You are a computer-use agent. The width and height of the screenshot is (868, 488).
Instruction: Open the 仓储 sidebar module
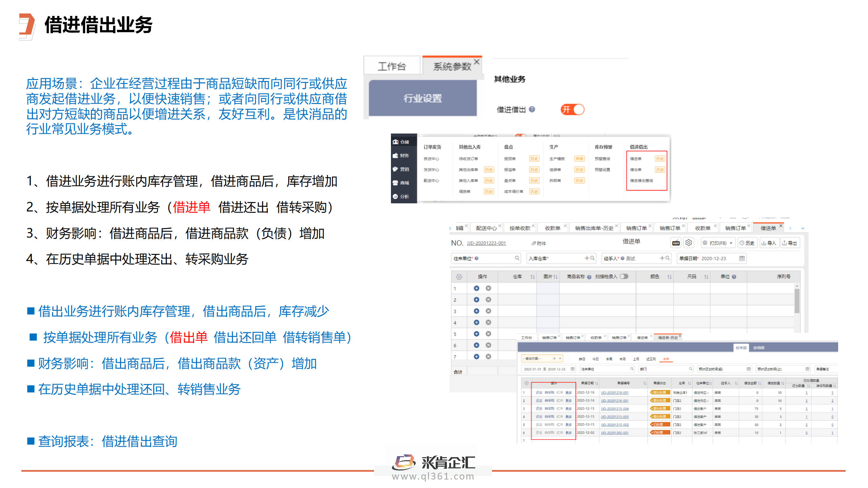(401, 142)
